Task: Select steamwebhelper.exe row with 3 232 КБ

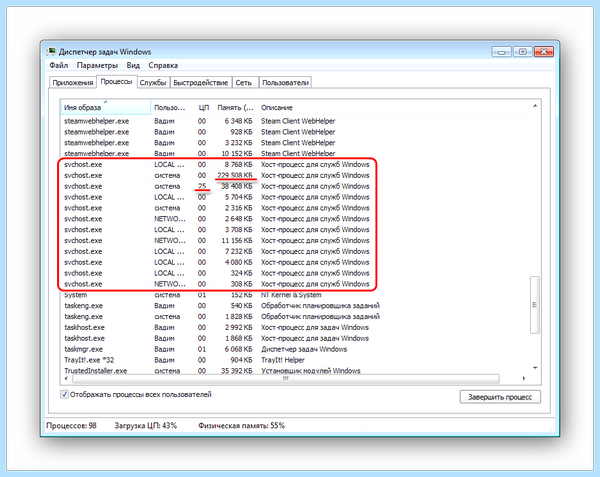Action: [x=295, y=143]
